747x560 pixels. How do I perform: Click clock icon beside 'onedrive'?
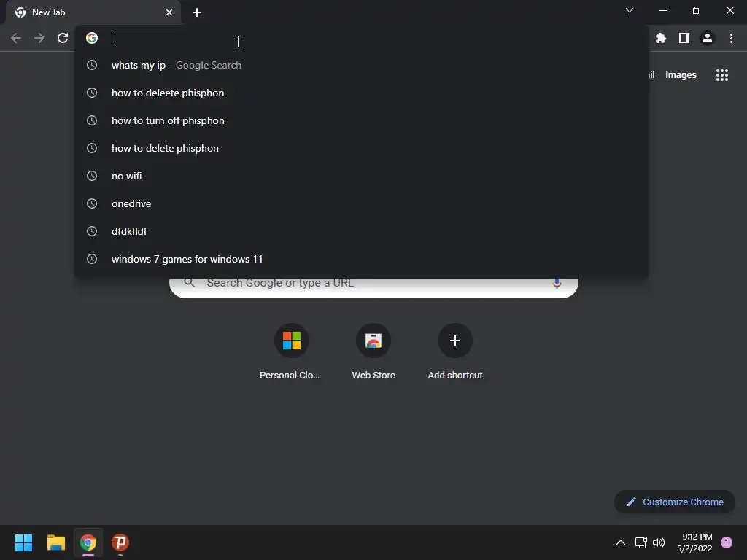pyautogui.click(x=92, y=203)
